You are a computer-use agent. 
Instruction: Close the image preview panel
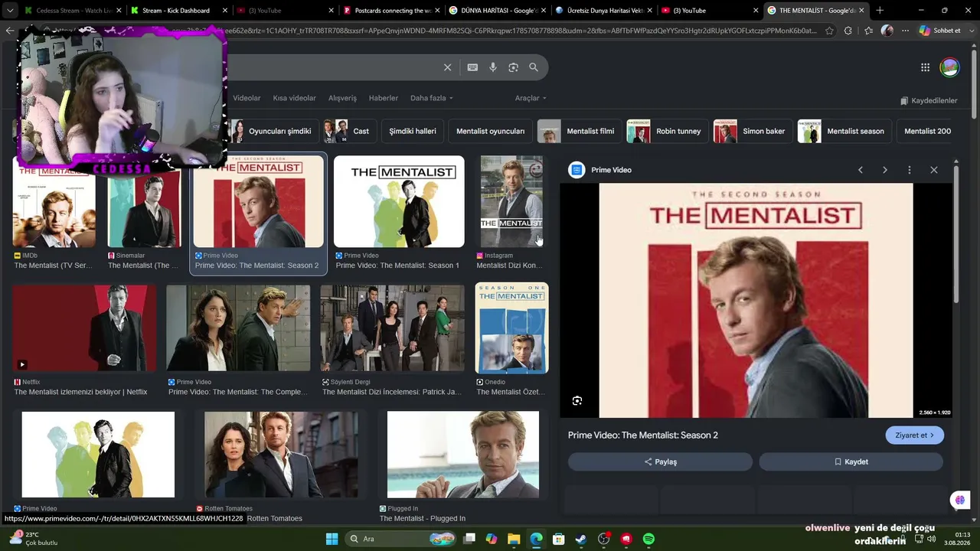[934, 170]
